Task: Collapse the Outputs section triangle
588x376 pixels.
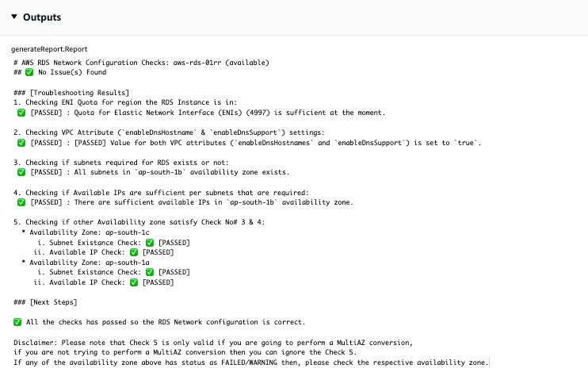Action: click(x=13, y=16)
